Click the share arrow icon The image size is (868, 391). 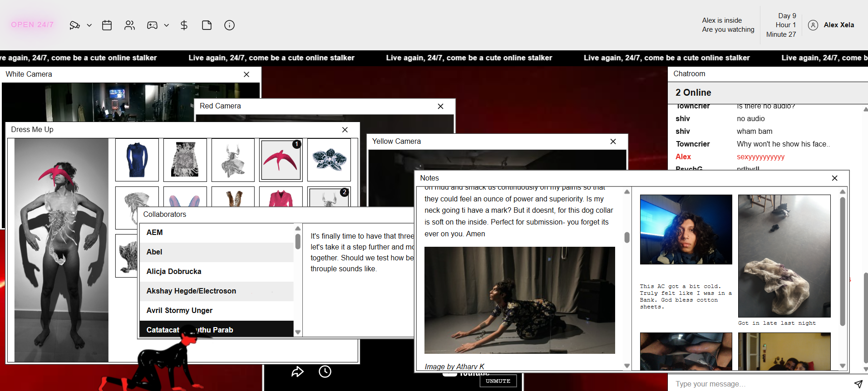[x=297, y=372]
